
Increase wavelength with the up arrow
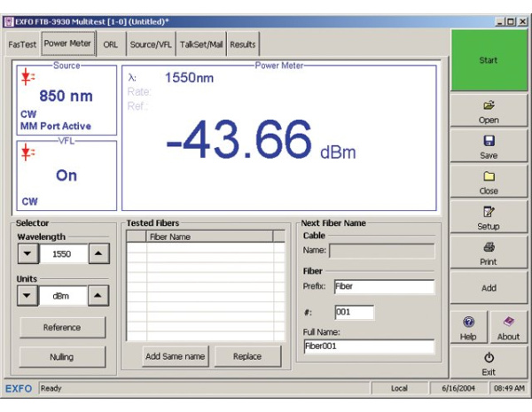(x=99, y=254)
